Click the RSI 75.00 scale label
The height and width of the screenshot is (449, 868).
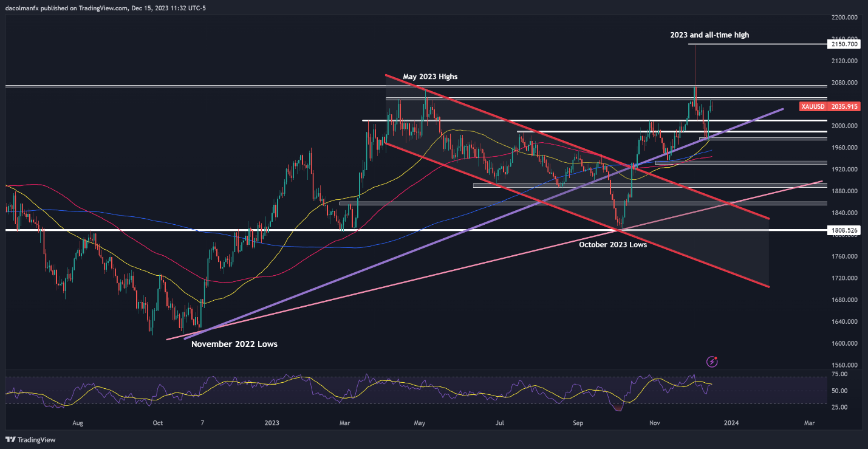pos(839,374)
